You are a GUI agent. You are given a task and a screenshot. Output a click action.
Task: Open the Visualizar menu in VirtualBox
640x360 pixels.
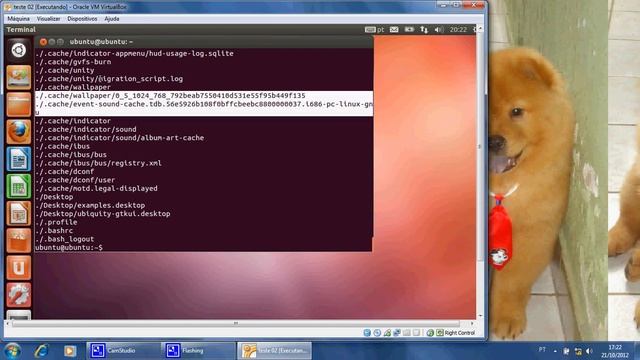[x=48, y=19]
